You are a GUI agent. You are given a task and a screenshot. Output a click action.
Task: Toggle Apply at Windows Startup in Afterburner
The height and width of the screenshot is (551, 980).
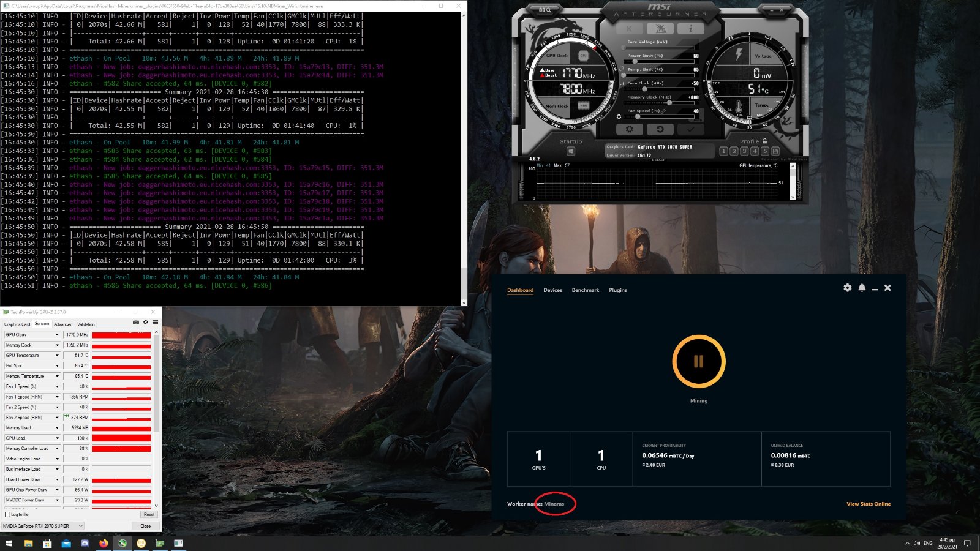coord(571,151)
